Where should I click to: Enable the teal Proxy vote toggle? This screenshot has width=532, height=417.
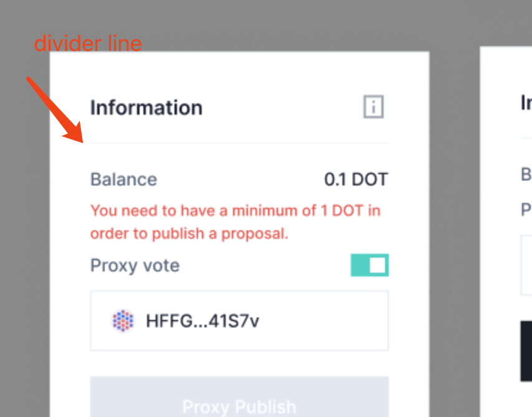point(369,265)
